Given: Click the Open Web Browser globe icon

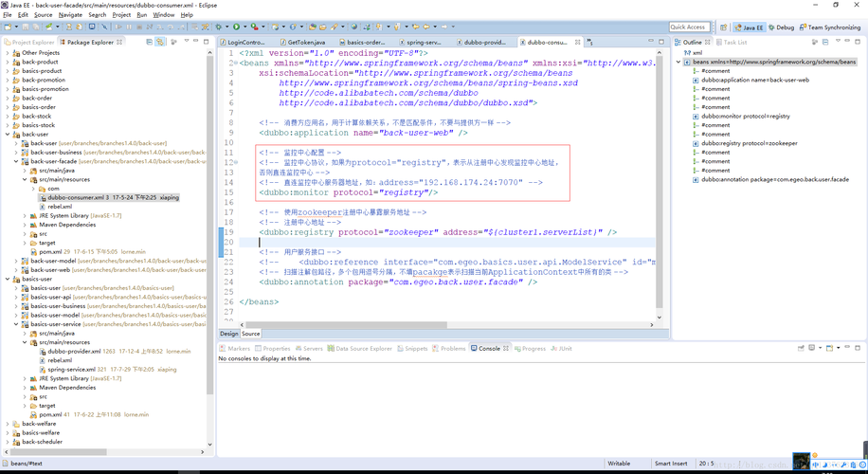Looking at the screenshot, I should point(353,26).
